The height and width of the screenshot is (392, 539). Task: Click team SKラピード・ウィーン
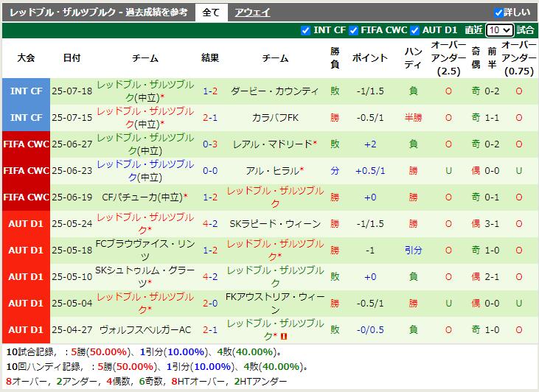tap(275, 224)
